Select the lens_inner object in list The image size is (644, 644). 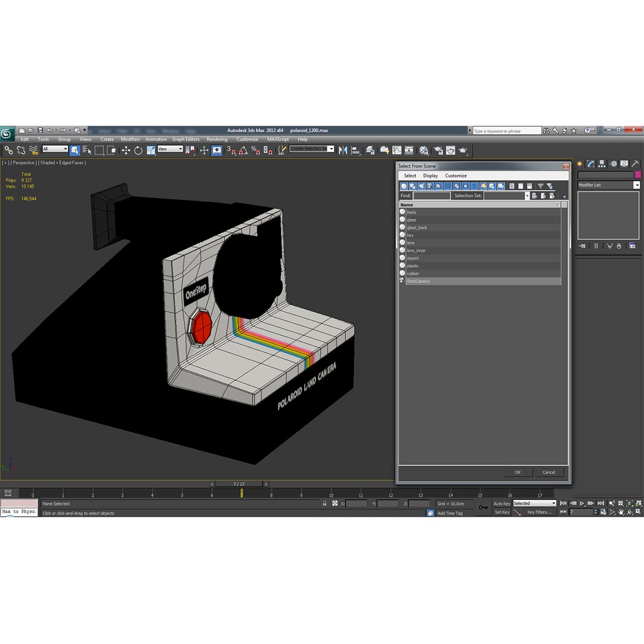(479, 250)
